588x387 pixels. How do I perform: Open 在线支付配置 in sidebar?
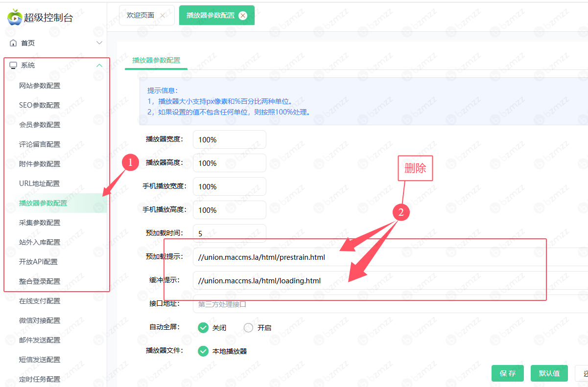(x=40, y=301)
